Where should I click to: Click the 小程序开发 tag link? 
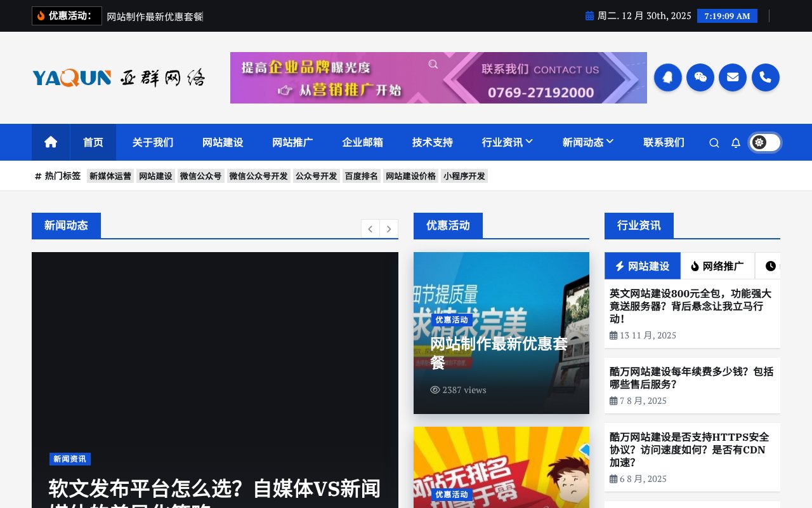point(464,176)
